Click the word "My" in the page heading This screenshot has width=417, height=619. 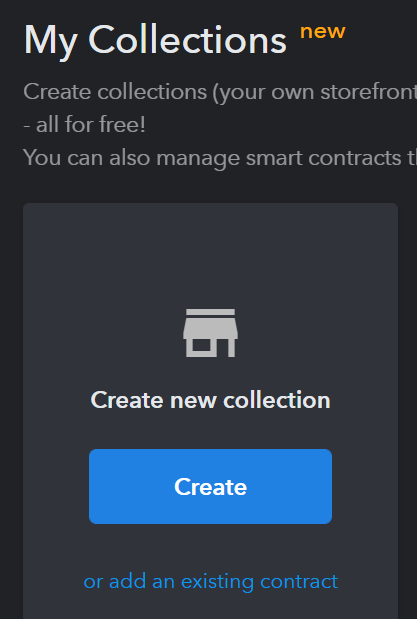[x=50, y=41]
